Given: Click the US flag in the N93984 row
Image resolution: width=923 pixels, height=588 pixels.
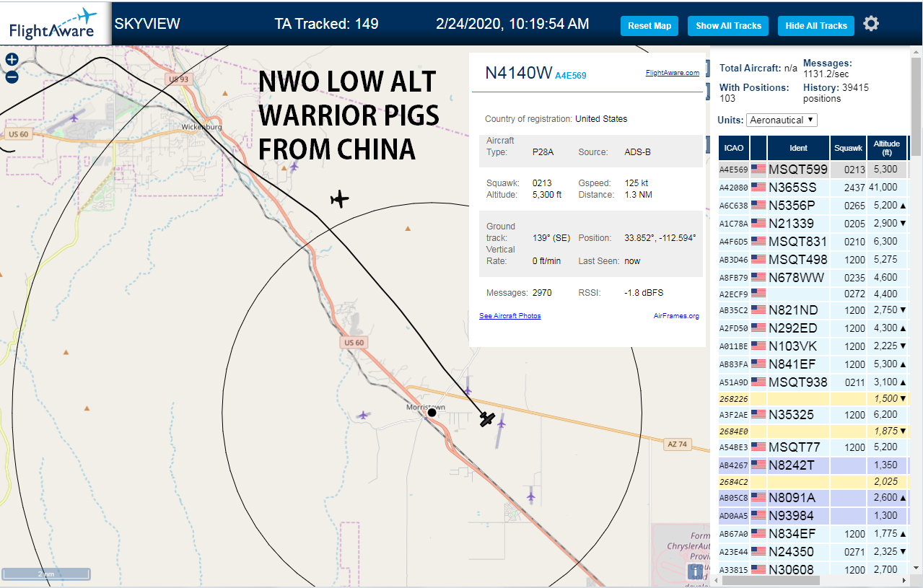Looking at the screenshot, I should pos(758,516).
